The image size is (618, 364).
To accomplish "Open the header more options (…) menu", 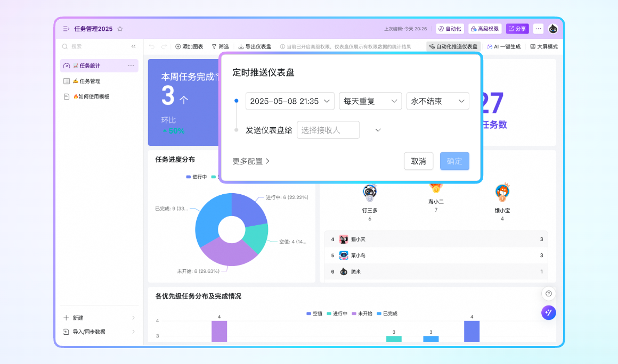I will 539,29.
